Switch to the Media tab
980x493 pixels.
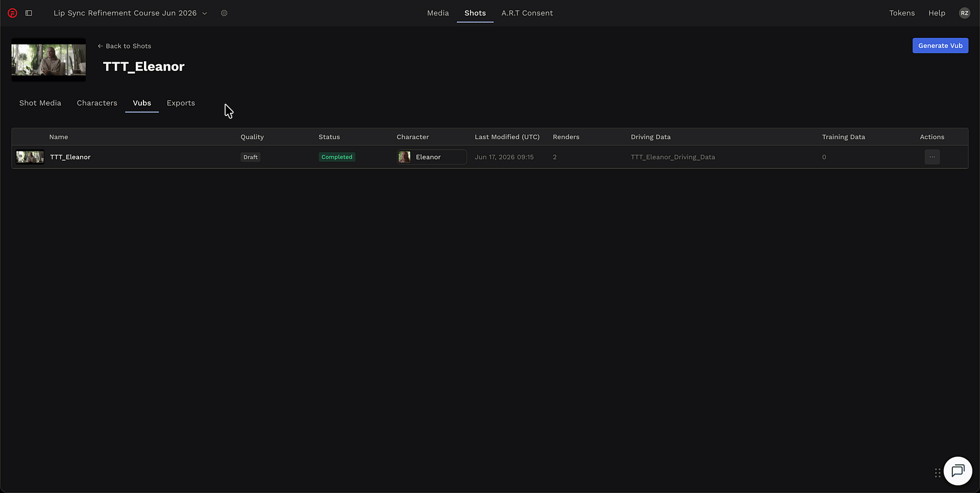[438, 13]
